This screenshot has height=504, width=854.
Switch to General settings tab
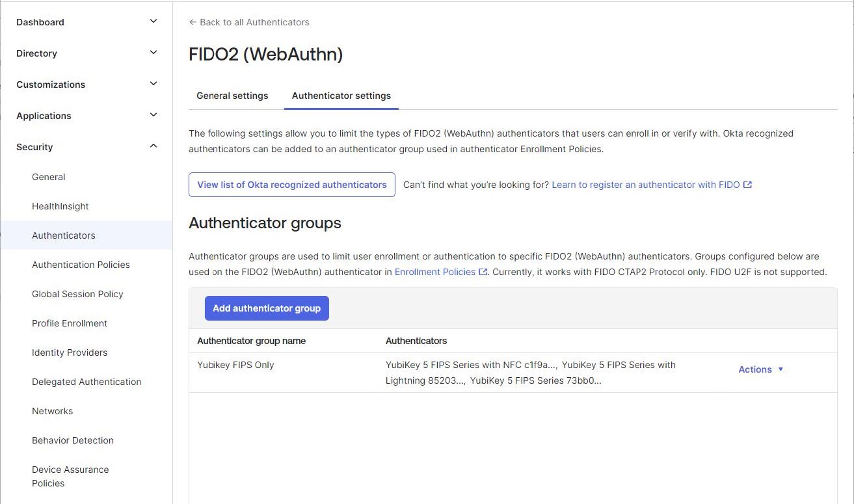232,96
